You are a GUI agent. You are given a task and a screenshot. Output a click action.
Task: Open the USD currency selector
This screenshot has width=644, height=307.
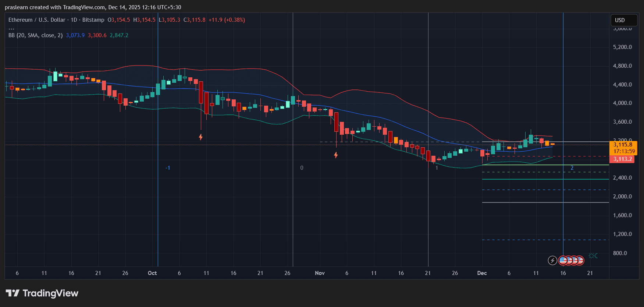[x=623, y=20]
